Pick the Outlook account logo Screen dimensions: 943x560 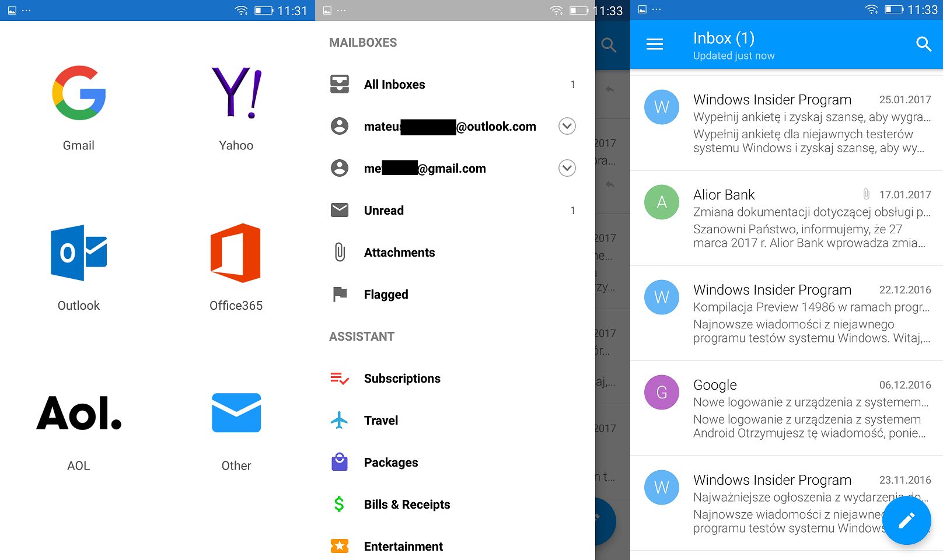pos(79,253)
